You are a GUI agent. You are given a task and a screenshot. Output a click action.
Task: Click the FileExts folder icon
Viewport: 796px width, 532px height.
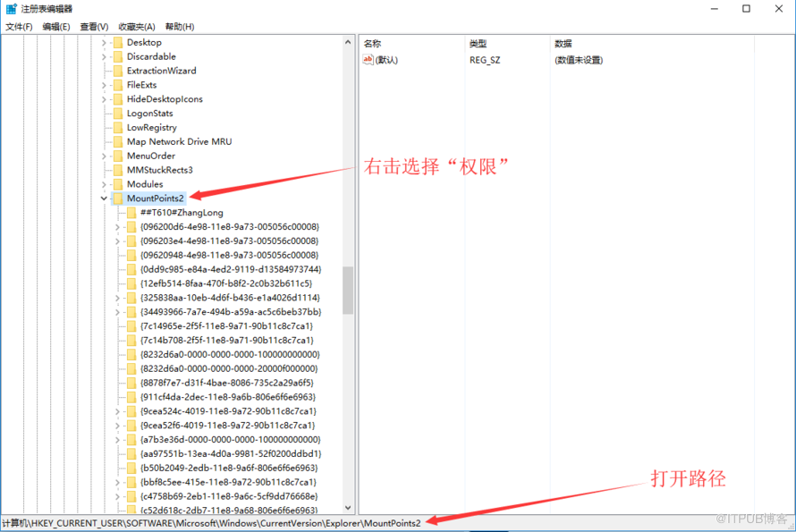(118, 85)
